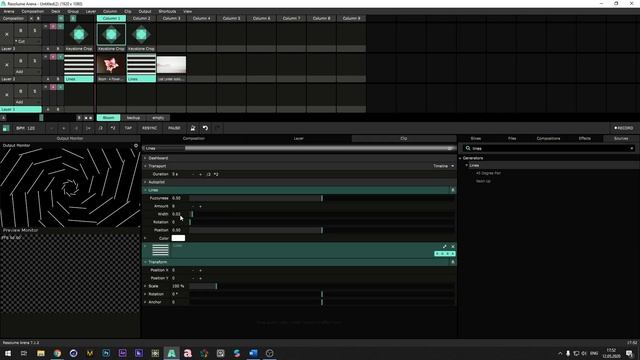This screenshot has width=640, height=360.
Task: Click the BPM 120 field
Action: coord(26,128)
